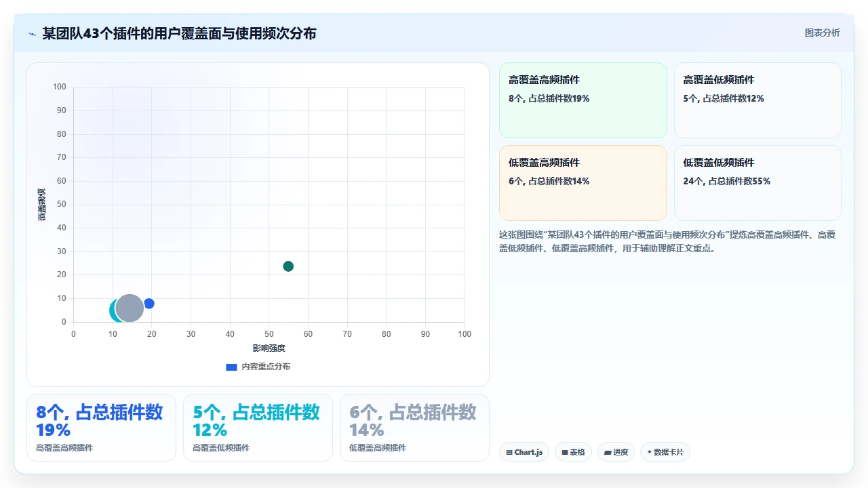Click the text 6个, 占总插件数14% in orange card
The height and width of the screenshot is (488, 868).
549,181
